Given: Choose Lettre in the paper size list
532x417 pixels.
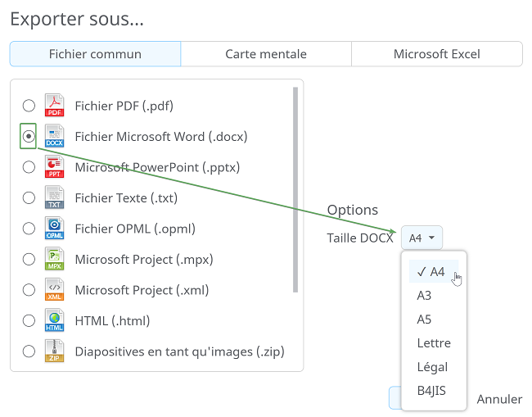Looking at the screenshot, I should pos(433,343).
